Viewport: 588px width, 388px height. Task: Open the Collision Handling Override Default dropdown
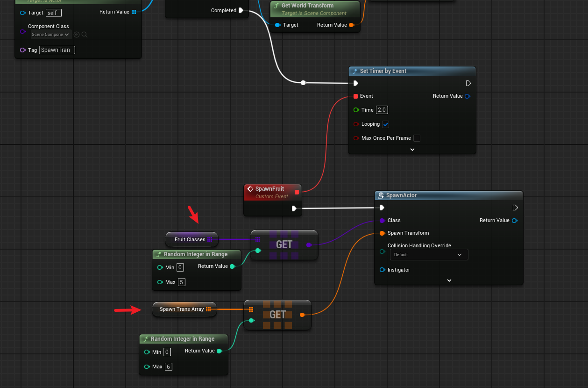click(x=429, y=255)
